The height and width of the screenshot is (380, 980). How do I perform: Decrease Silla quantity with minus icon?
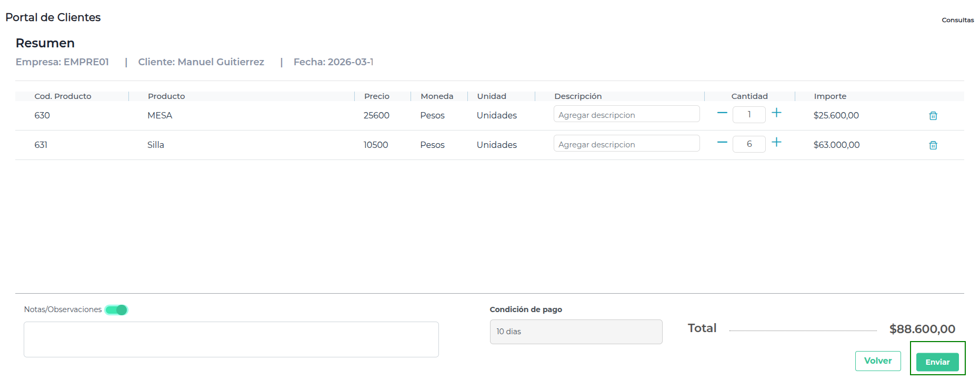[x=722, y=143]
